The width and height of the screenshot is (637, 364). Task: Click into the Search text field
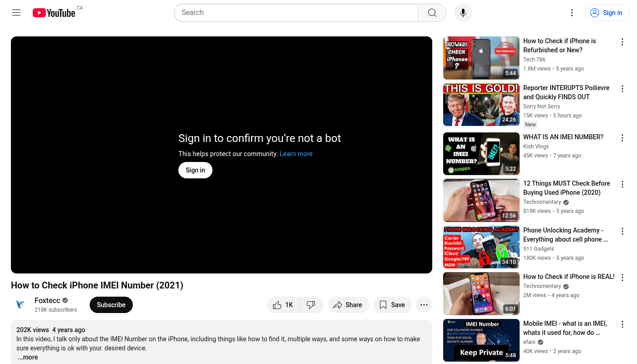click(x=296, y=13)
